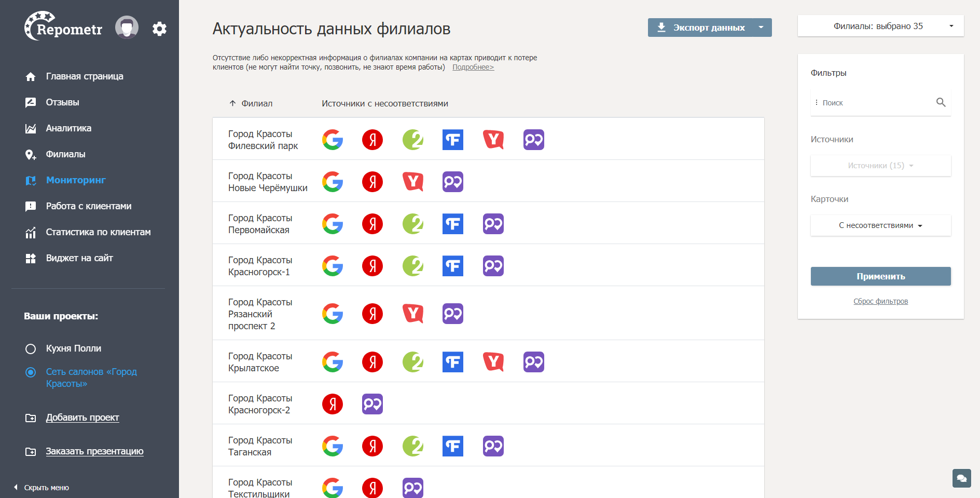
Task: Open the Филиалы: выбрано 35 dropdown
Action: [880, 26]
